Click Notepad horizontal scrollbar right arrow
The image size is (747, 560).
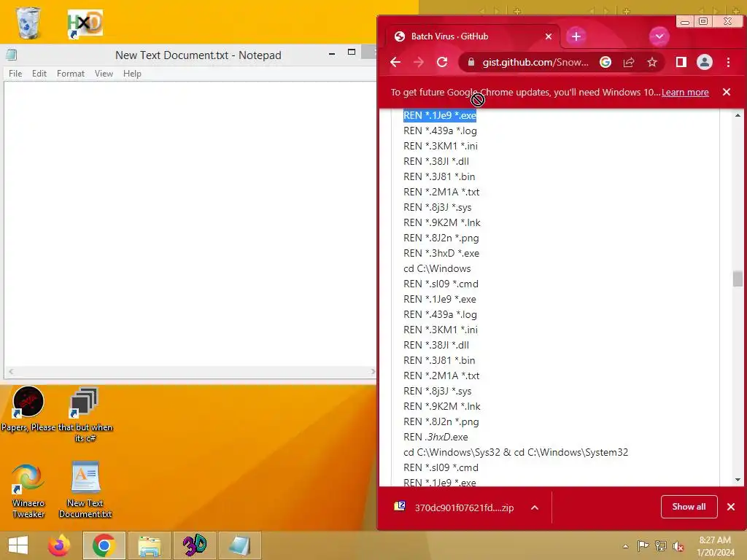click(x=373, y=371)
